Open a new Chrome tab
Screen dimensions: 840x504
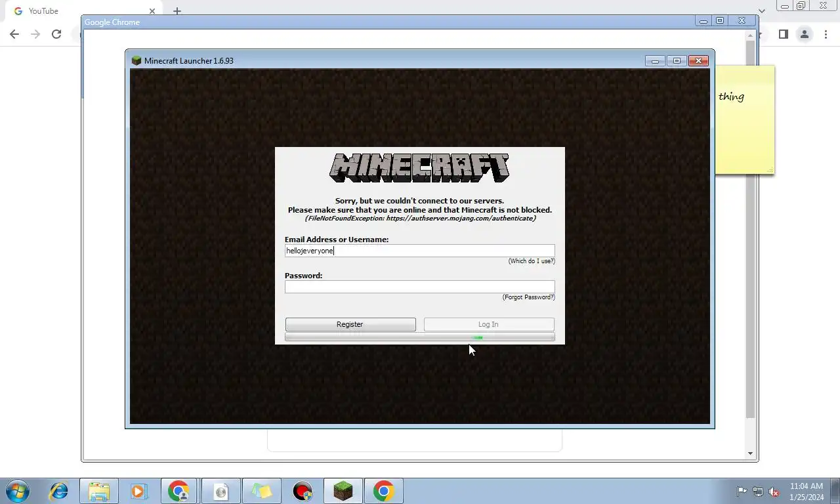click(x=177, y=11)
